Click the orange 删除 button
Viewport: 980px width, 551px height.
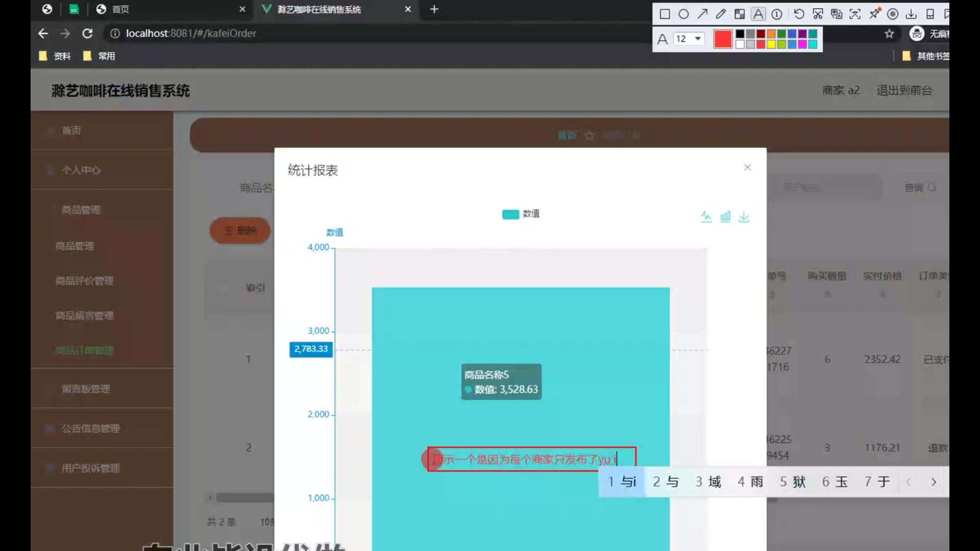(x=240, y=231)
